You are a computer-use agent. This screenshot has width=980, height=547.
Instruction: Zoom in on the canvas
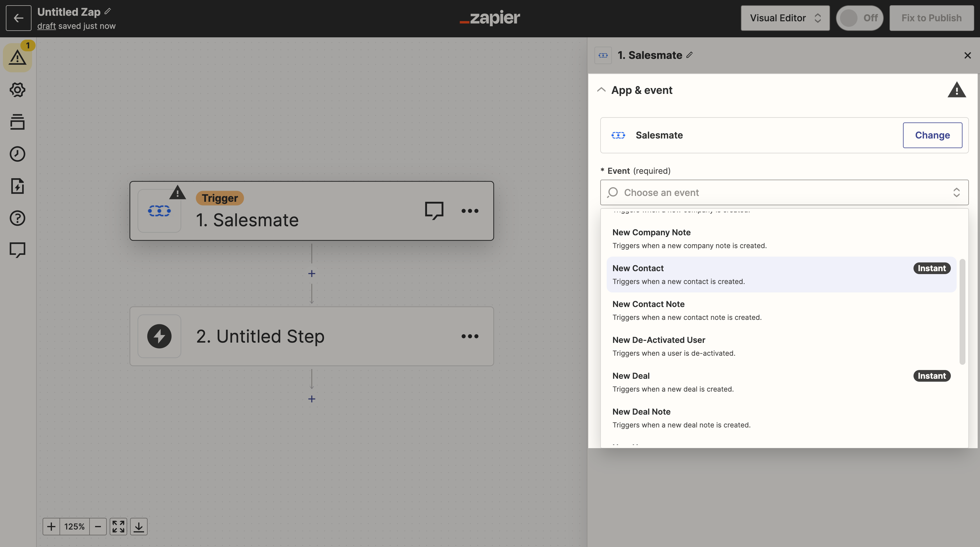click(51, 527)
